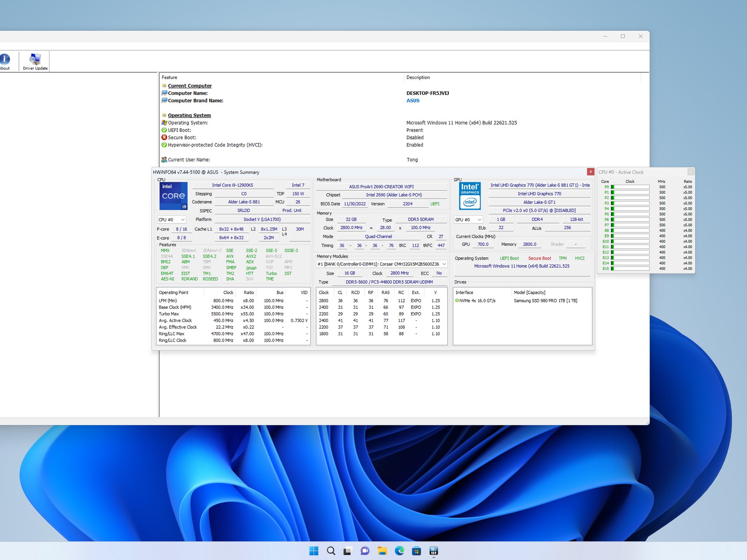The width and height of the screenshot is (747, 560).
Task: Click the Intel UHD Graphics 770 field
Action: [539, 194]
